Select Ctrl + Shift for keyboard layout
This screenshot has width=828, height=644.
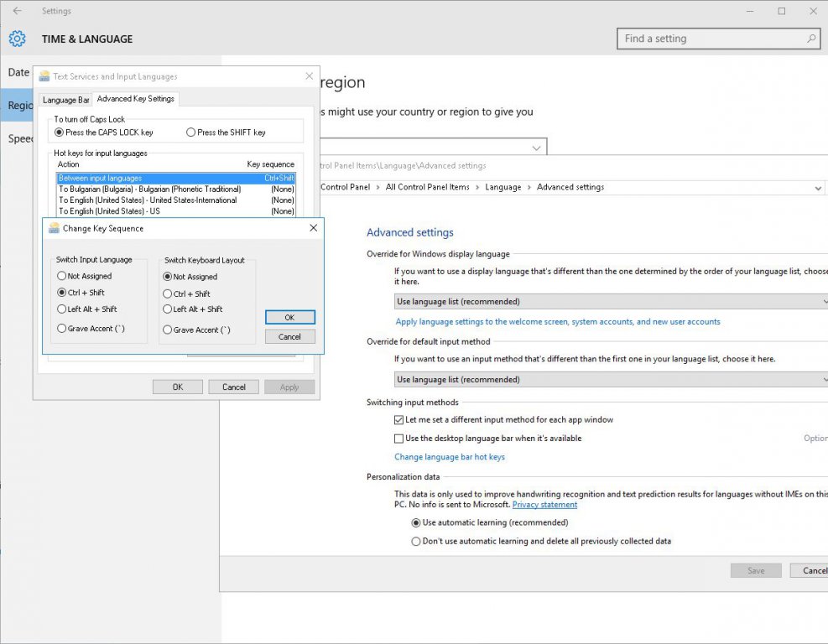168,294
